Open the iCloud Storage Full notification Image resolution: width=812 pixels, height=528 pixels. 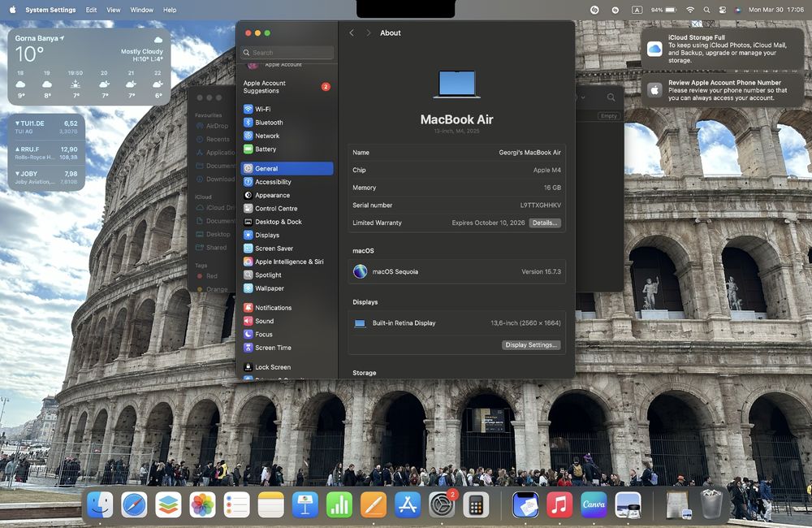click(722, 49)
